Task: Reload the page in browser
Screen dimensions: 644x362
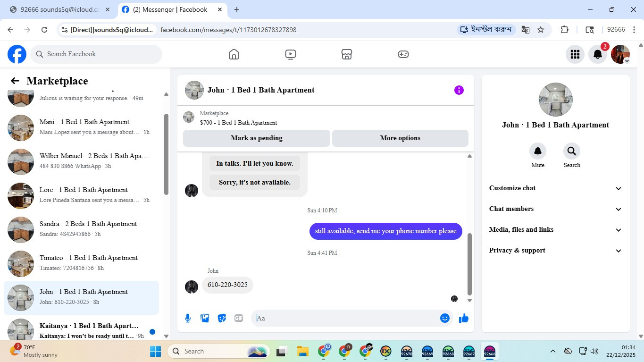Action: [x=44, y=30]
